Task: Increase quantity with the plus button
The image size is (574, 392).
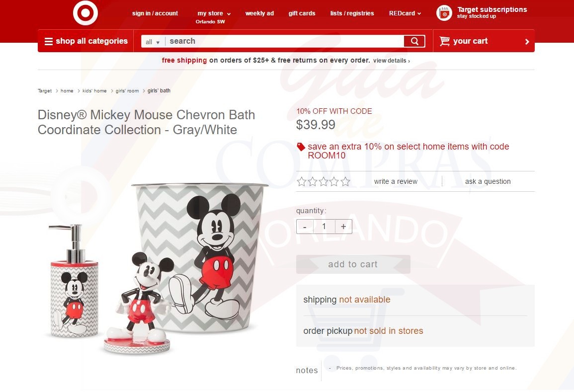Action: coord(343,227)
